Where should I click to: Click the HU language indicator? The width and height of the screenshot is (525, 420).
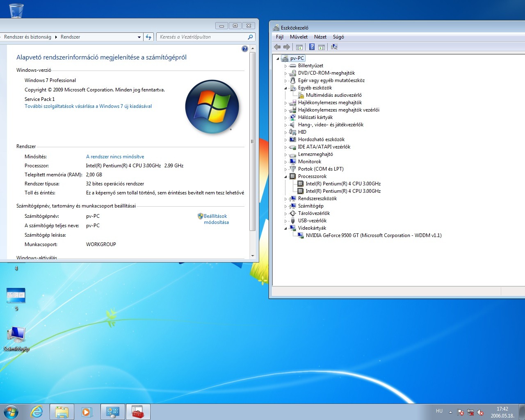tap(439, 411)
